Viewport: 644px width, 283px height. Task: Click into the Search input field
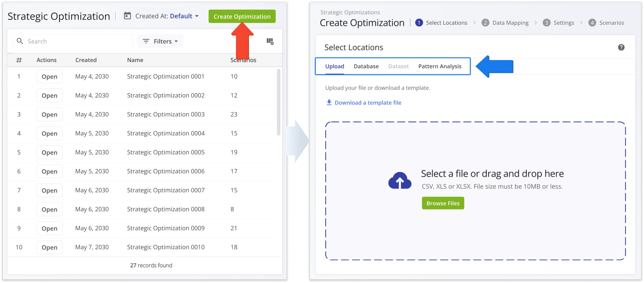click(78, 41)
